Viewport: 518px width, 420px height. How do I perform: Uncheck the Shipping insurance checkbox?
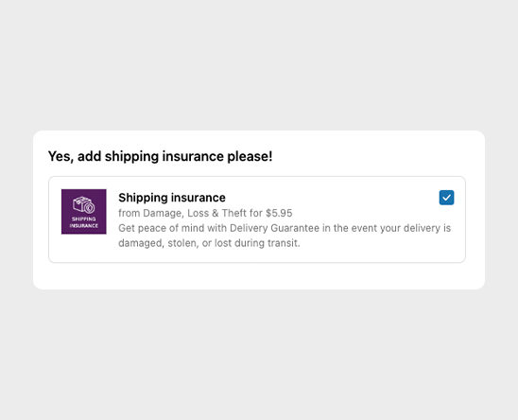point(446,198)
